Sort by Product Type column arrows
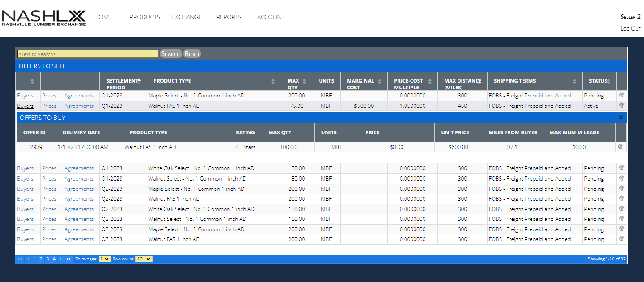The image size is (644, 282). (x=273, y=81)
